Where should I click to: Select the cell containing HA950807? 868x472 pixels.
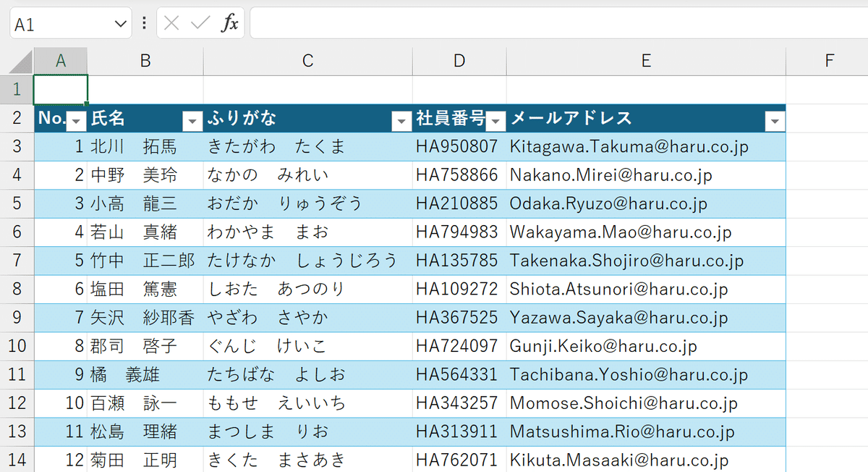(459, 146)
